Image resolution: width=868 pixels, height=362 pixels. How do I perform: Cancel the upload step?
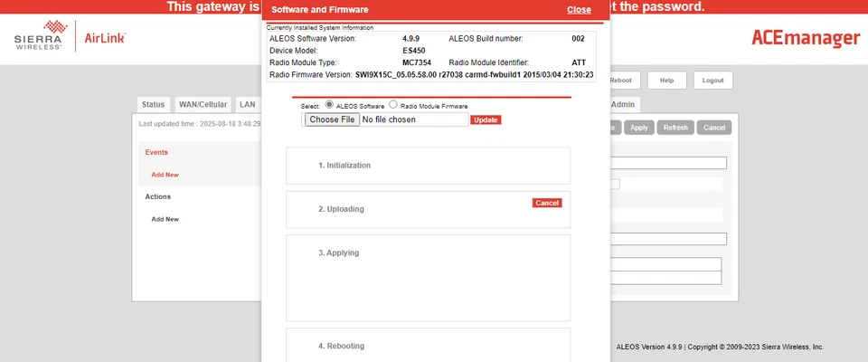(x=547, y=203)
